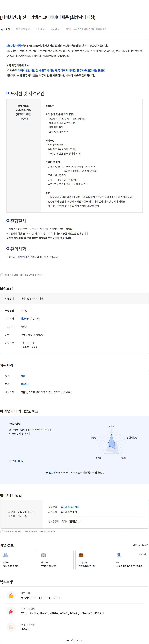149x644 pixels.
Task: Click the 백화점·유통·도소매 industry text
Action: click(x=87, y=566)
